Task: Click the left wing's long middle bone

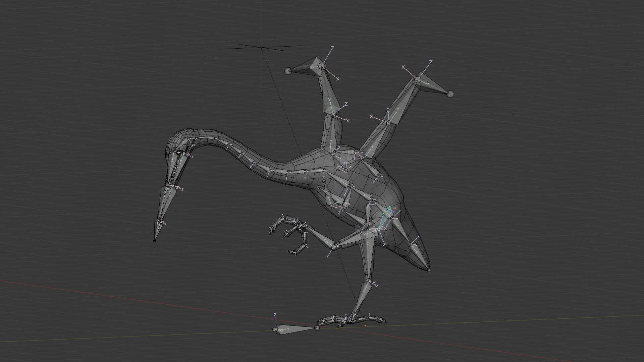Action: [x=327, y=90]
